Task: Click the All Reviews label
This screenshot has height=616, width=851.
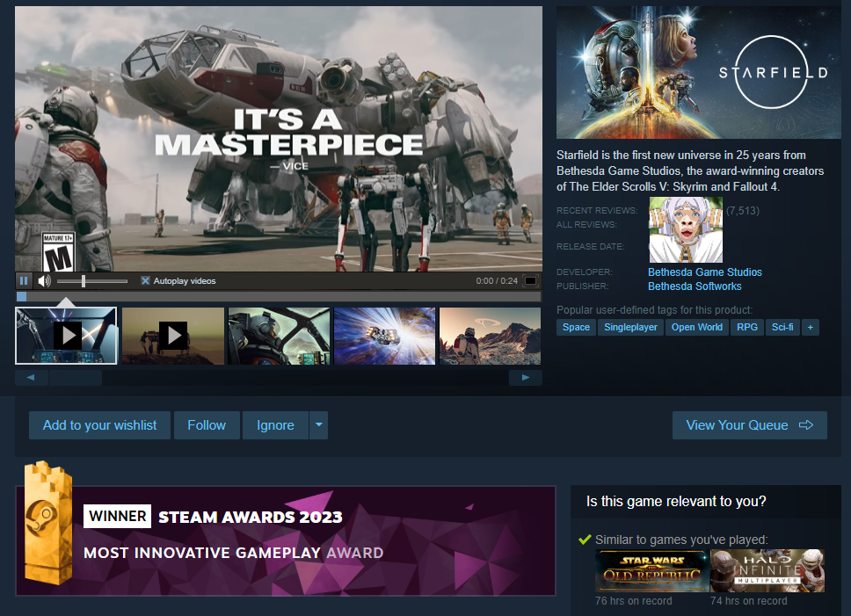Action: coord(586,224)
